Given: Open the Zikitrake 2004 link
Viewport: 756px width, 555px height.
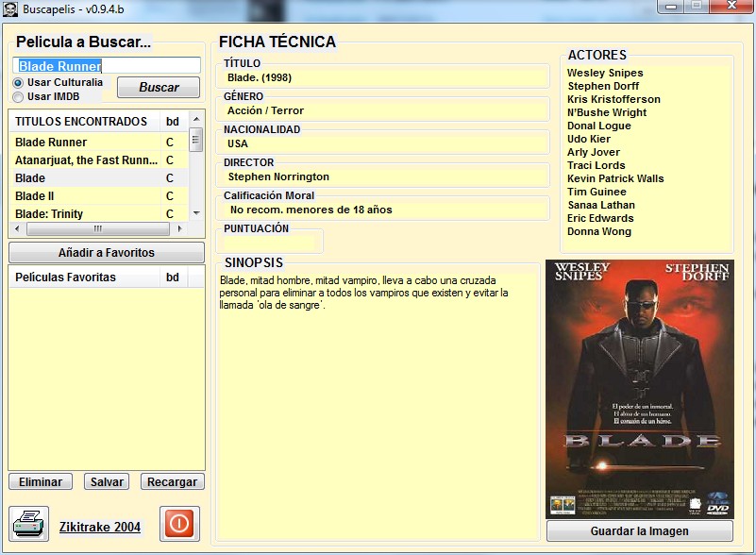Looking at the screenshot, I should (x=100, y=527).
